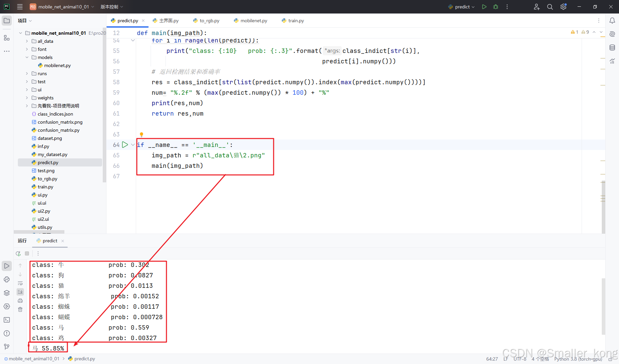The height and width of the screenshot is (364, 619).
Task: Open the more actions menu in title bar
Action: tap(507, 7)
